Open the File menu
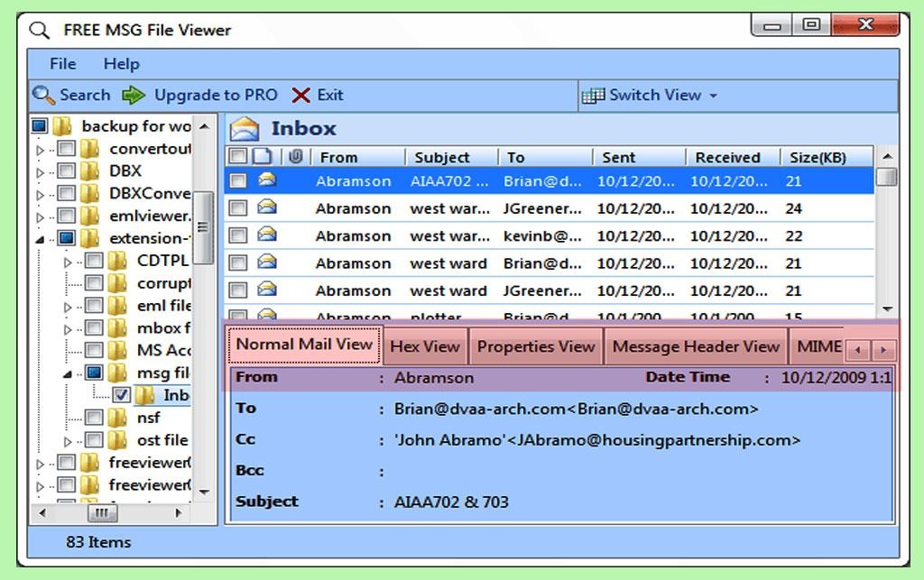 pos(61,63)
